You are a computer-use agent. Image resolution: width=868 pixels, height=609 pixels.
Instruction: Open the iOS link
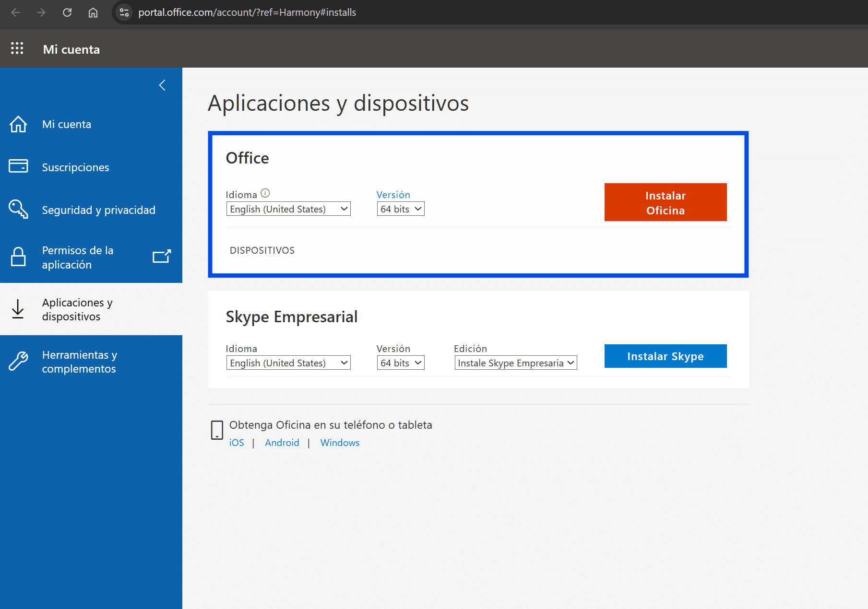[237, 443]
